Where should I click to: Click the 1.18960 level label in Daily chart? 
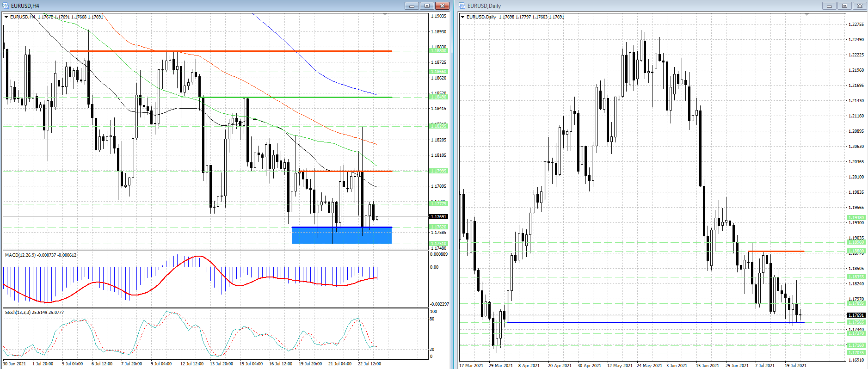(x=856, y=242)
